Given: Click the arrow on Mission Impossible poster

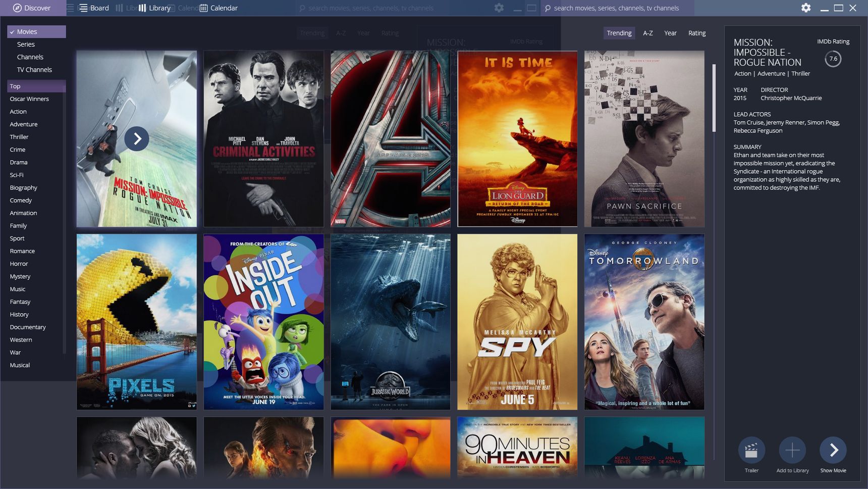Looking at the screenshot, I should coord(137,138).
